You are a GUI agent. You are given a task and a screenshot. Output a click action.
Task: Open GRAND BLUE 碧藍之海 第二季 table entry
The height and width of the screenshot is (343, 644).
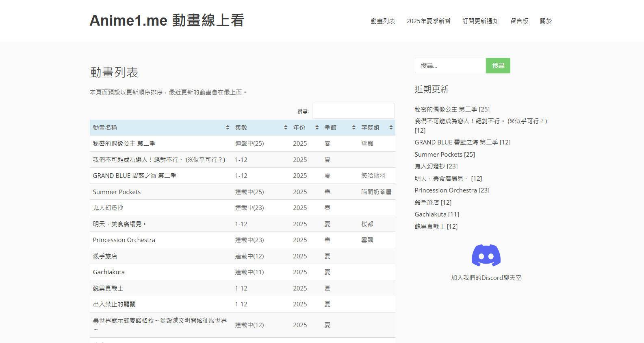[134, 176]
